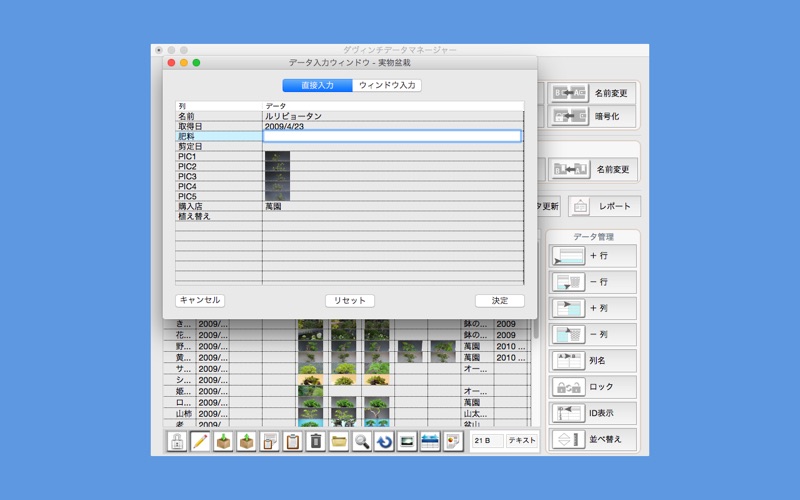Click the テキスト type field
This screenshot has height=500, width=800.
[x=522, y=440]
